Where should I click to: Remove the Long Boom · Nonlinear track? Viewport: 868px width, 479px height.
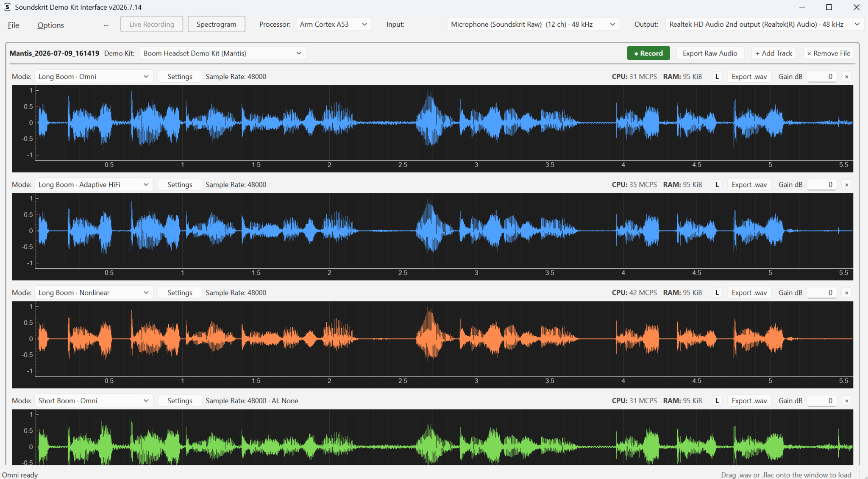click(x=846, y=293)
